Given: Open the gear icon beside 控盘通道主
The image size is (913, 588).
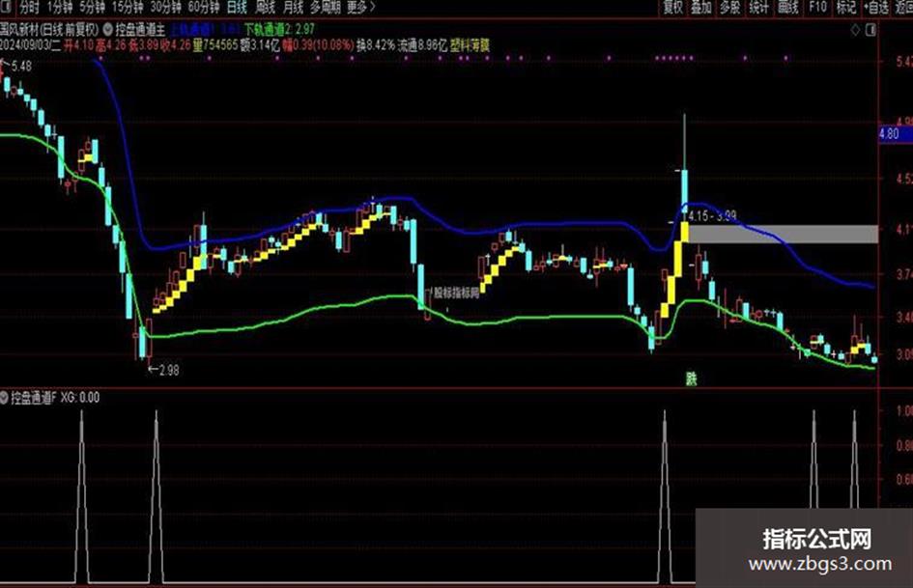Looking at the screenshot, I should click(x=108, y=29).
